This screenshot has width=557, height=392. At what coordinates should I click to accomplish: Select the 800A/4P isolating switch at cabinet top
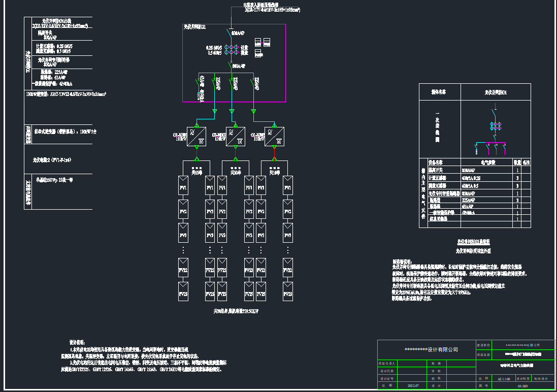(x=232, y=36)
